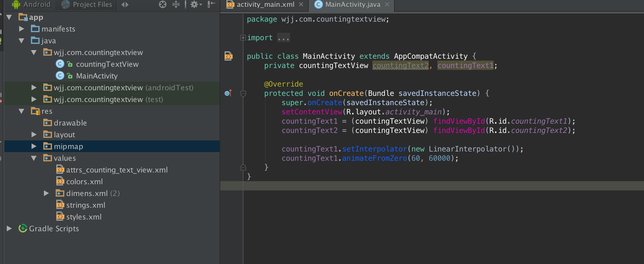Screen dimensions: 644x264
Task: Expand the folded import statements
Action: (x=243, y=38)
